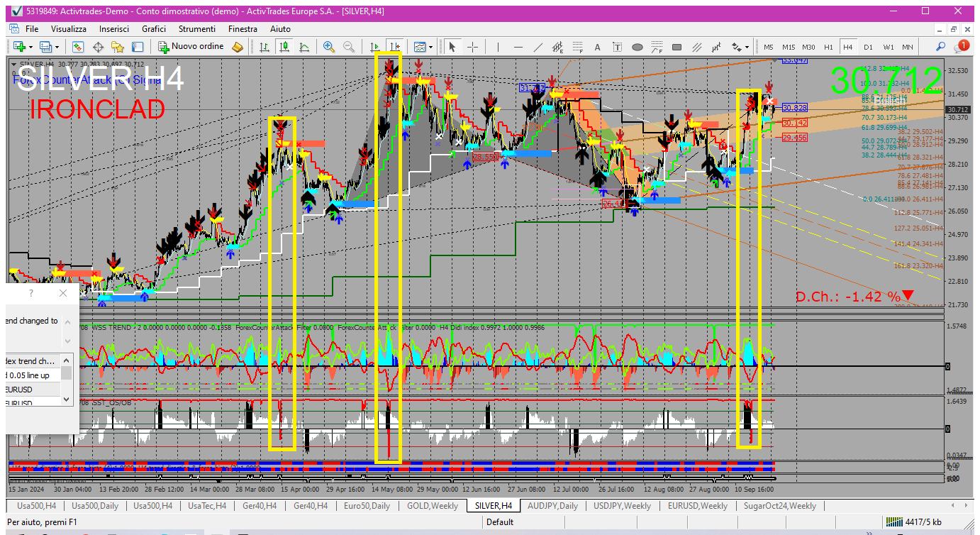Pick the trendline drawing tool
The height and width of the screenshot is (535, 980).
click(x=538, y=47)
